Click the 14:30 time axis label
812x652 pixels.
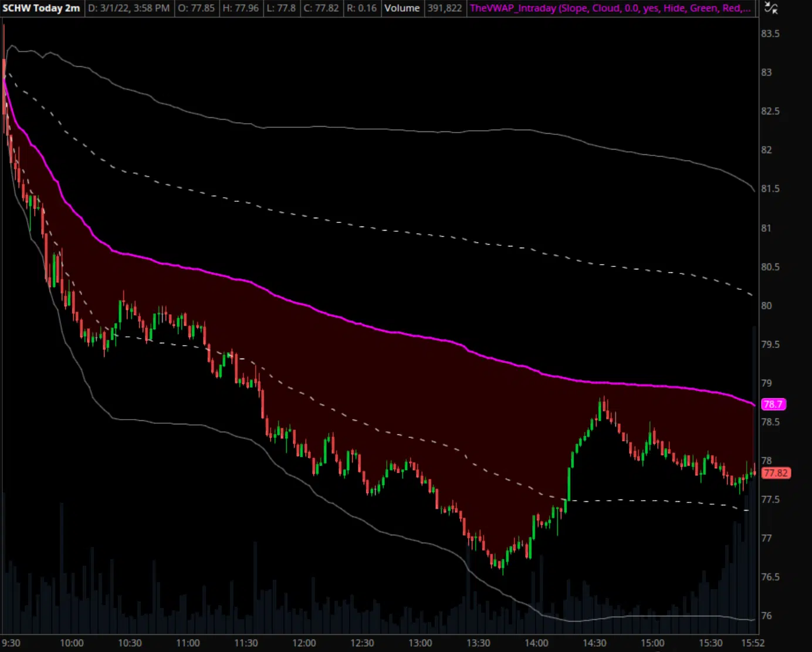coord(594,643)
